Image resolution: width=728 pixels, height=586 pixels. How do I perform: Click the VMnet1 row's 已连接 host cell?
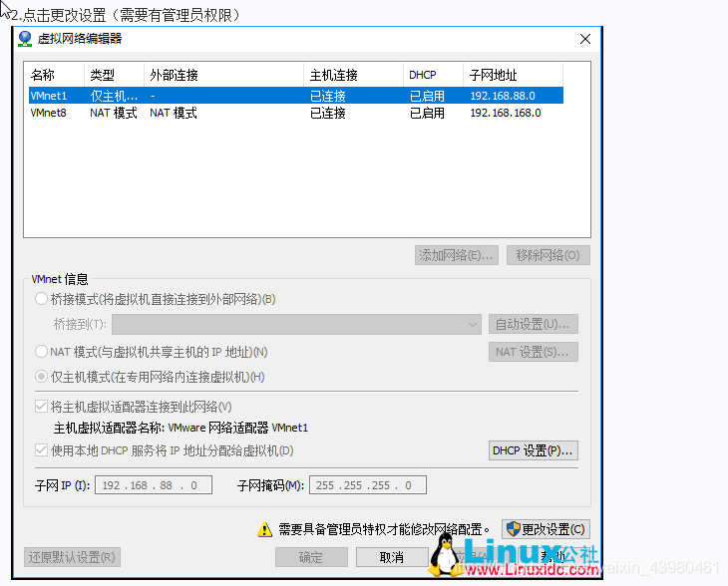(328, 96)
